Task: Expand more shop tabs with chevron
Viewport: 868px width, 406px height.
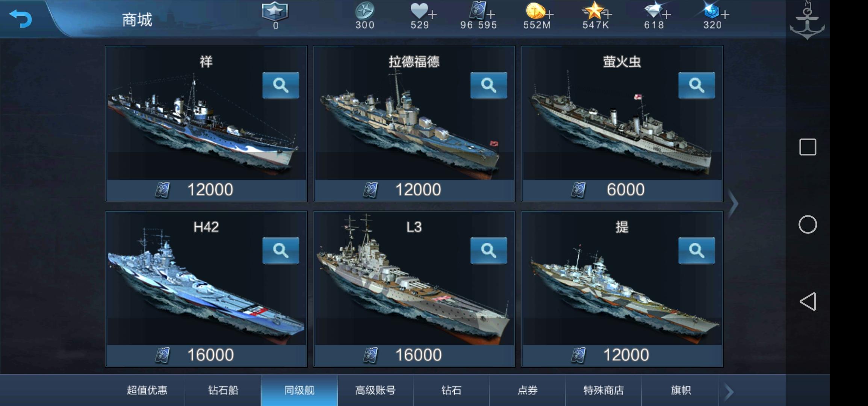Action: click(729, 392)
